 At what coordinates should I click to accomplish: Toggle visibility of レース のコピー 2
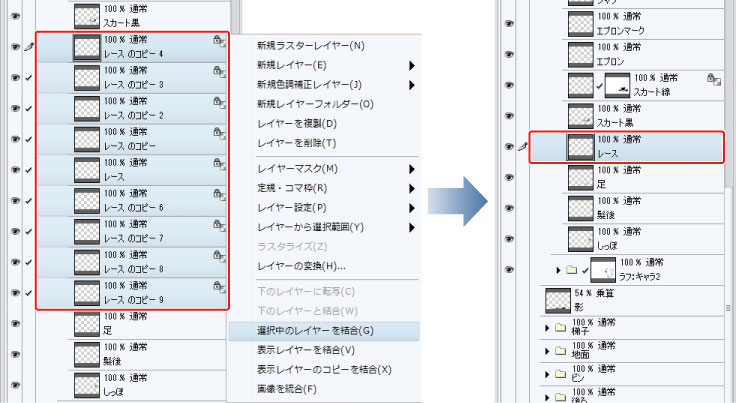[x=15, y=108]
